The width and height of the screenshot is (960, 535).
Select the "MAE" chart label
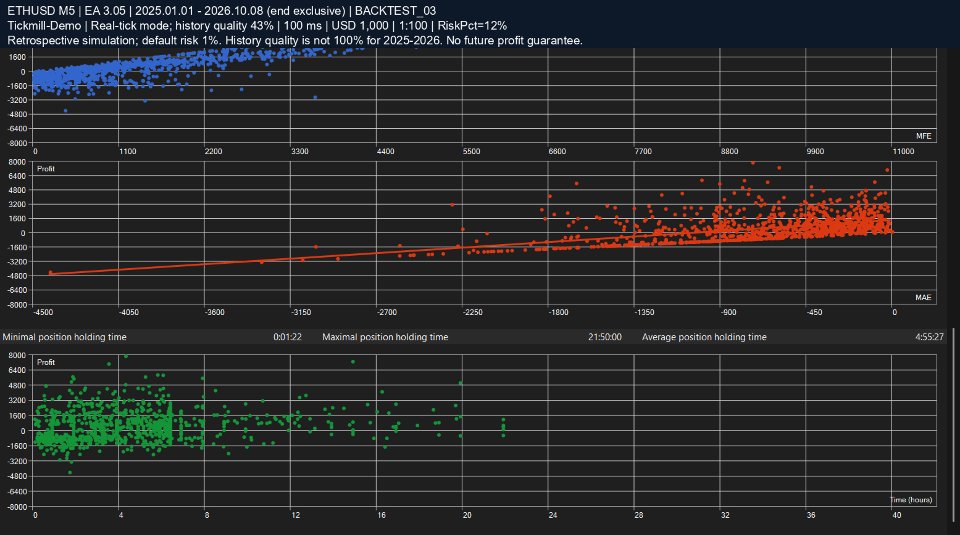923,297
